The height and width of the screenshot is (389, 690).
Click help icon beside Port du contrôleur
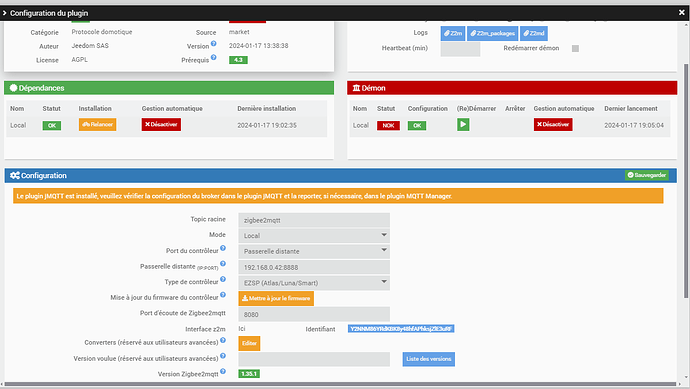click(x=223, y=248)
